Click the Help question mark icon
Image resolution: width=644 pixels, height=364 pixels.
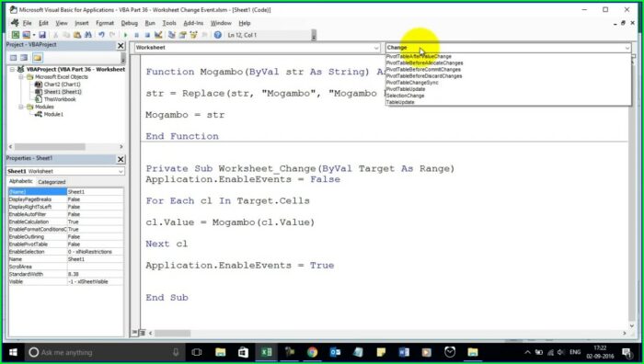(x=218, y=35)
